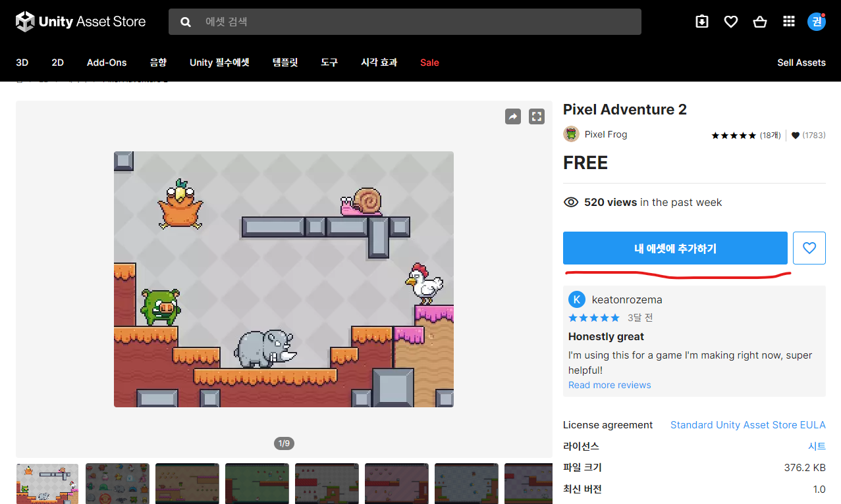
Task: Click the 1/9 image counter badge
Action: (284, 443)
